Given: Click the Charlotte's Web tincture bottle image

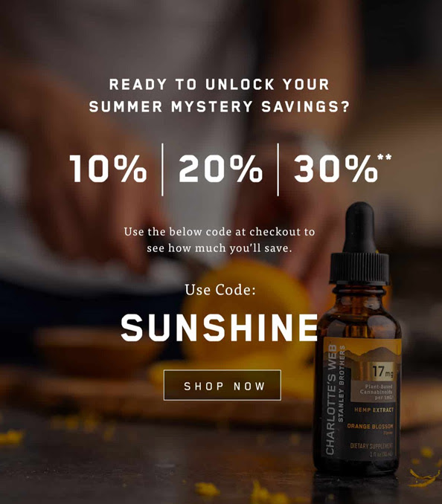Looking at the screenshot, I should (x=357, y=337).
